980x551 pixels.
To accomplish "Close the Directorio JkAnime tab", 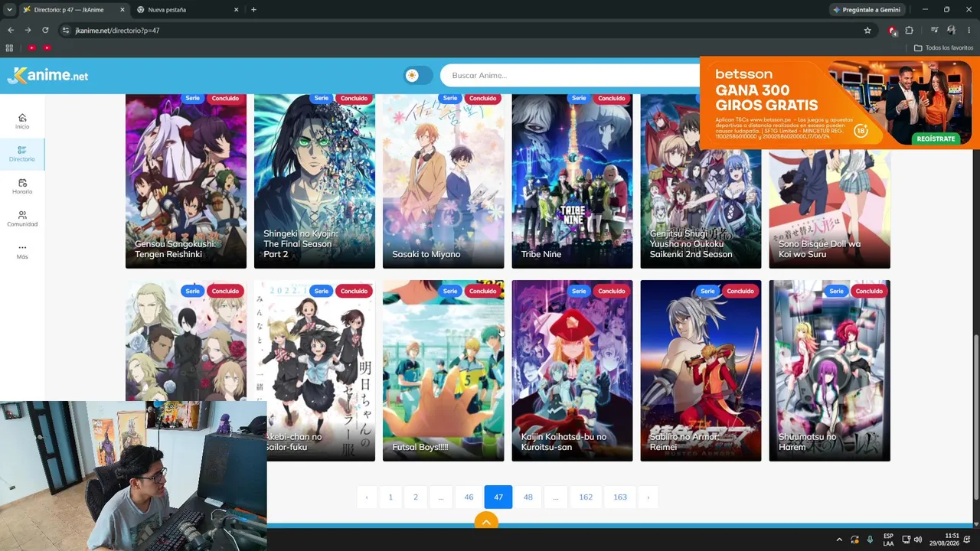I will coord(121,10).
